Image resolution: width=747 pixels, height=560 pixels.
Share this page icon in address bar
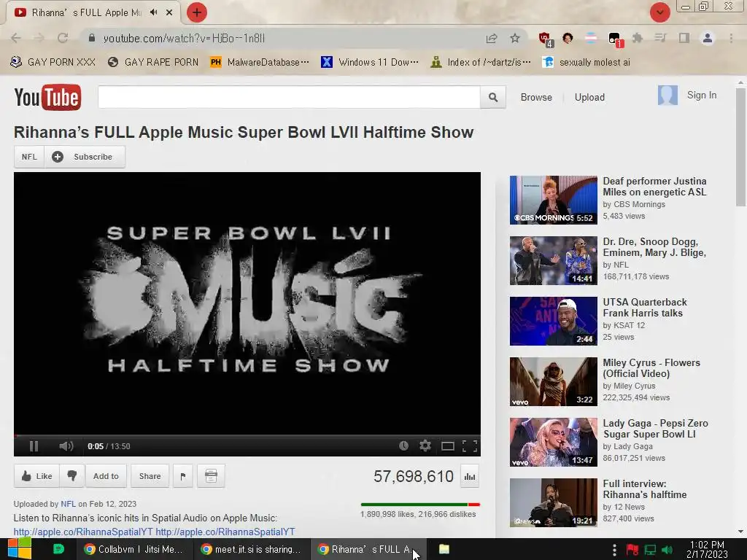491,38
